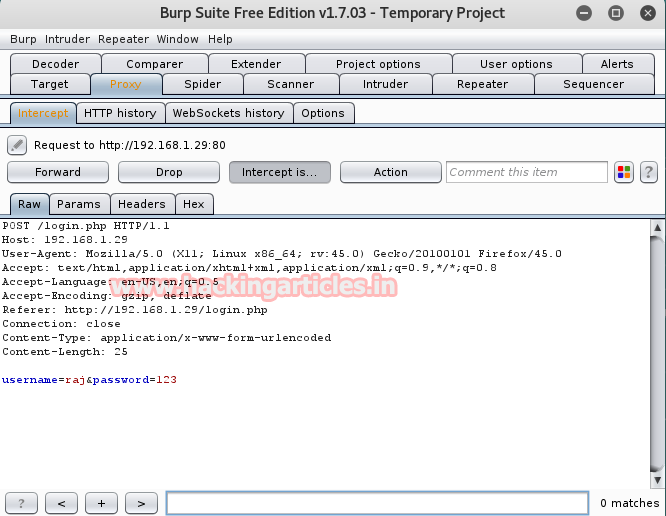Switch to the Hex view tab
Viewport: 666px width, 516px height.
pyautogui.click(x=194, y=204)
